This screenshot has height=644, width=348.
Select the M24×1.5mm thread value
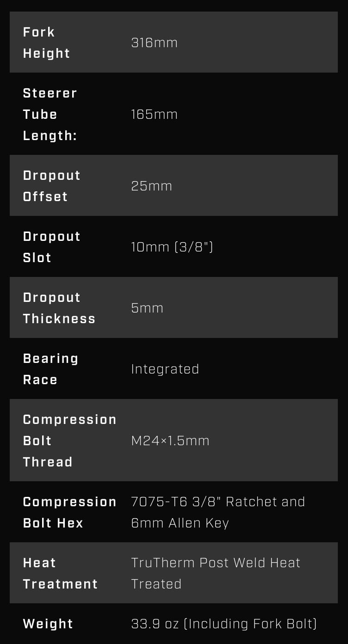coord(170,441)
